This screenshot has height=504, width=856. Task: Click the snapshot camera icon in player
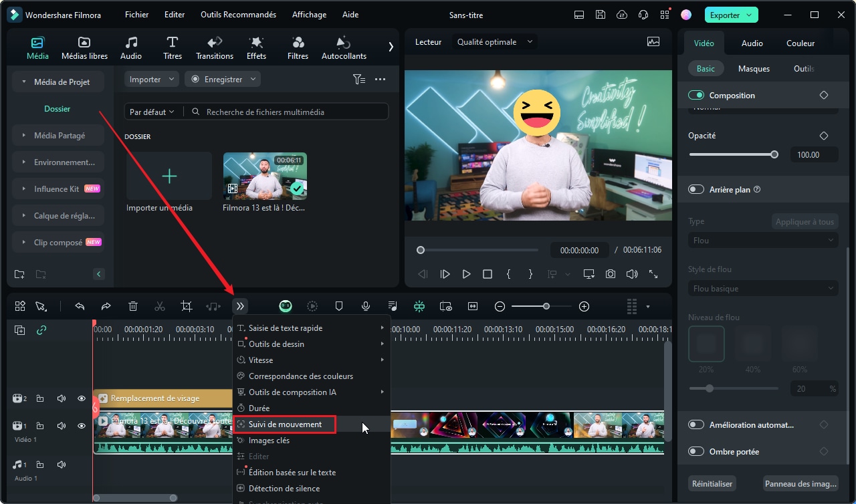tap(611, 274)
